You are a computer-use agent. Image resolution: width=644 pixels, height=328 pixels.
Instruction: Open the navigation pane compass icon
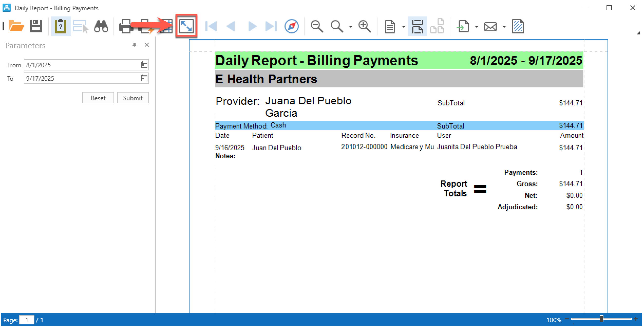tap(291, 26)
